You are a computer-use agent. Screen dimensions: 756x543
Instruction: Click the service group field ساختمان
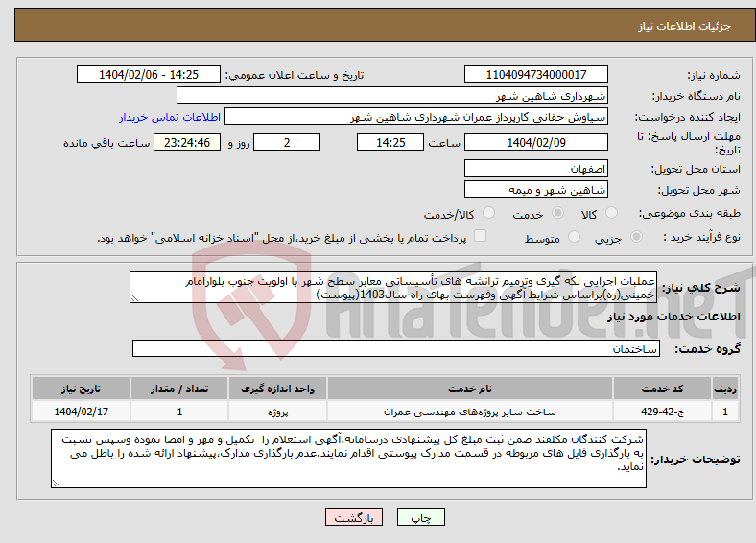pos(396,348)
